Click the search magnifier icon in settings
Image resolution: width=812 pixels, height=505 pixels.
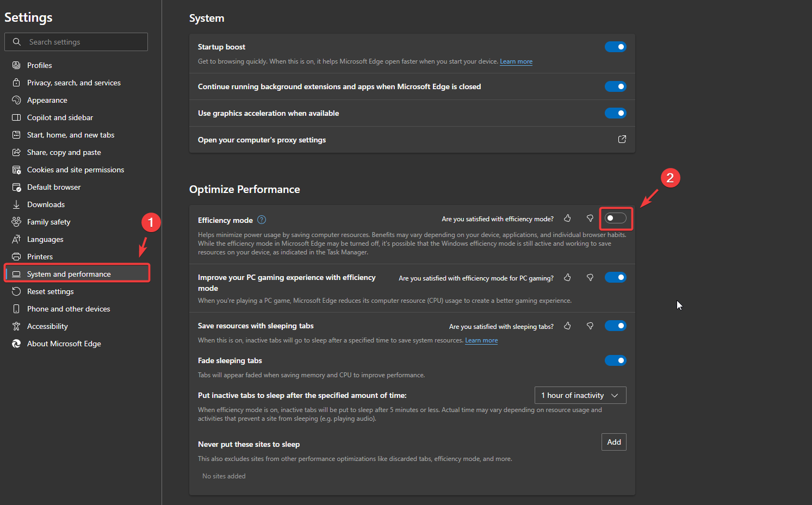(x=17, y=42)
